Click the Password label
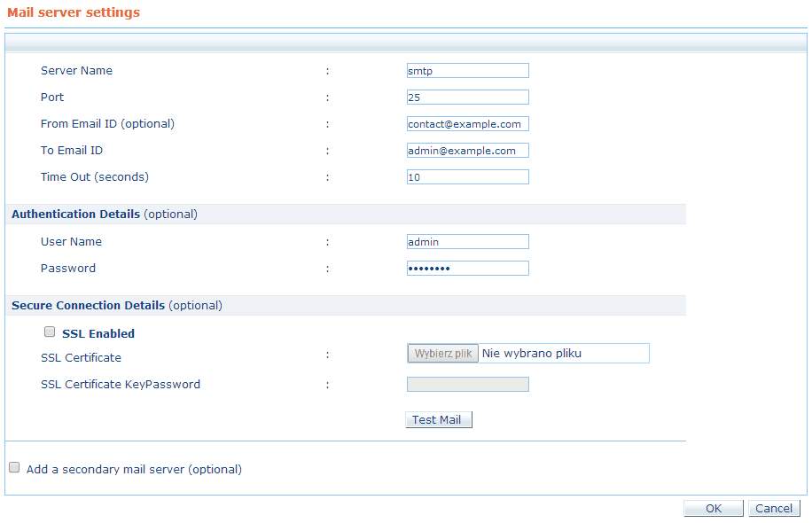The width and height of the screenshot is (812, 523). [x=68, y=268]
